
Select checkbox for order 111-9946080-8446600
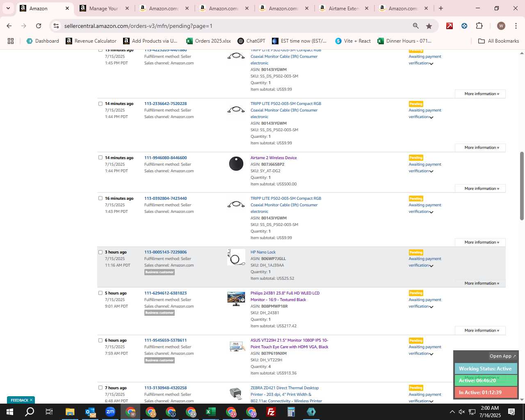point(100,157)
